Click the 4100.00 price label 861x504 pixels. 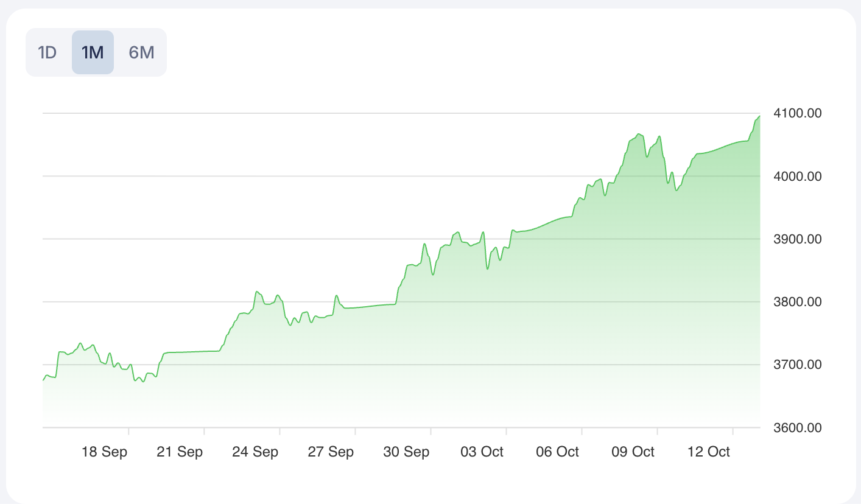tap(797, 113)
